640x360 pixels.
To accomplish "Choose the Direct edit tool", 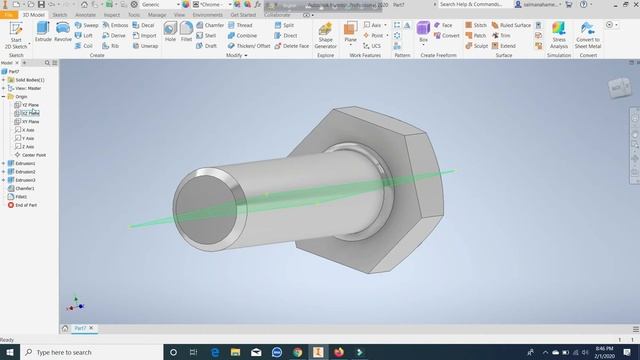I will pyautogui.click(x=286, y=36).
